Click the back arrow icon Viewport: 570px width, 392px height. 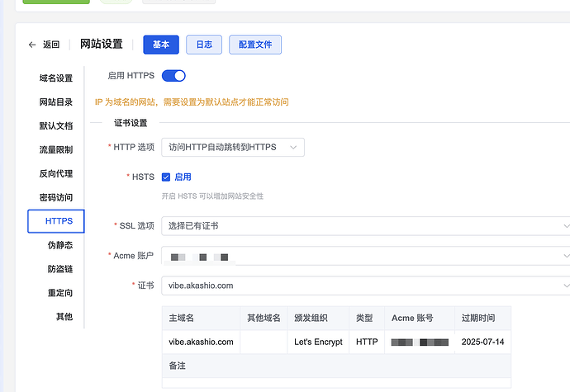(x=32, y=45)
